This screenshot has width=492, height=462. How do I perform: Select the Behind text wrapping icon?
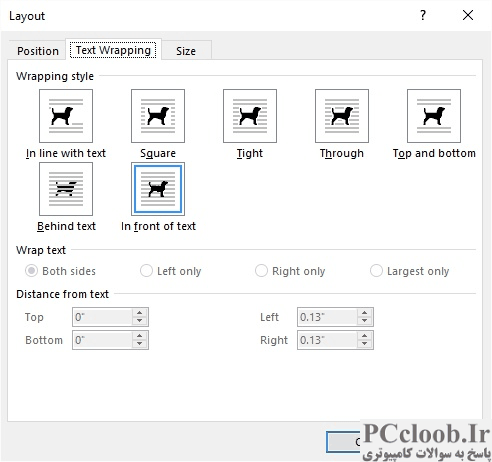[66, 189]
